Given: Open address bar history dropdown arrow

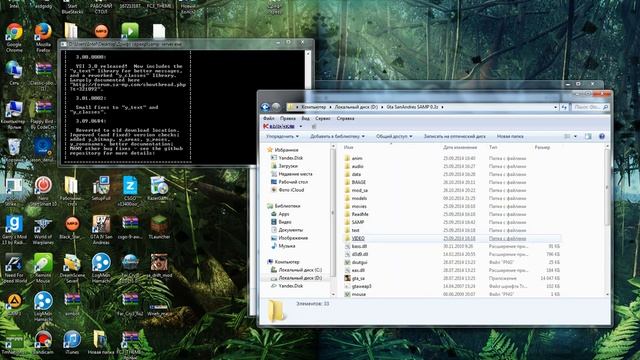Looking at the screenshot, I should pos(556,107).
